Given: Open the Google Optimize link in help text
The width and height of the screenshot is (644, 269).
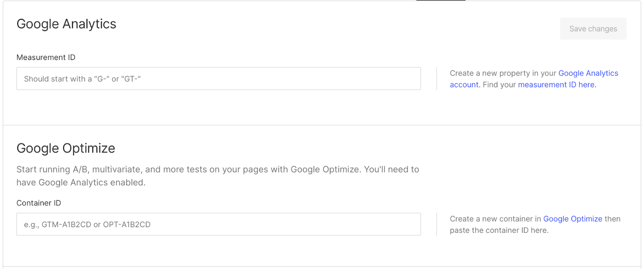Looking at the screenshot, I should pos(573,219).
